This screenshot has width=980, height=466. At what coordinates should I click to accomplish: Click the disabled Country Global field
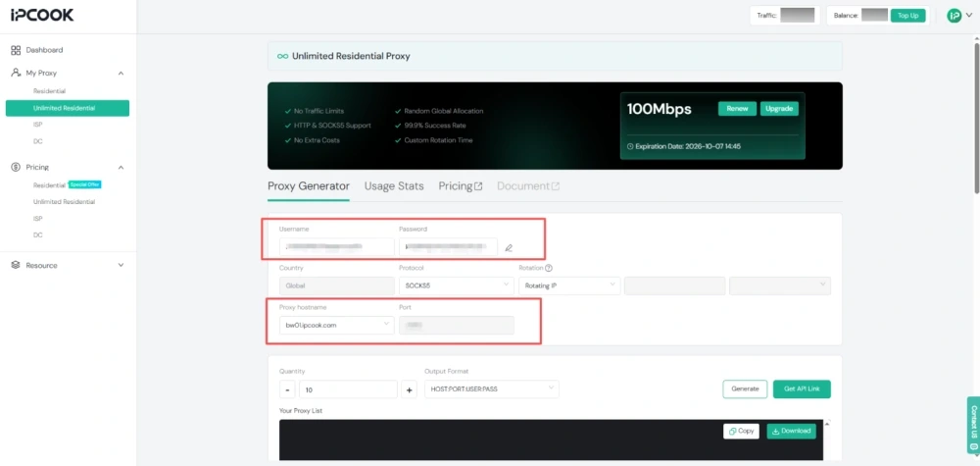(x=337, y=285)
